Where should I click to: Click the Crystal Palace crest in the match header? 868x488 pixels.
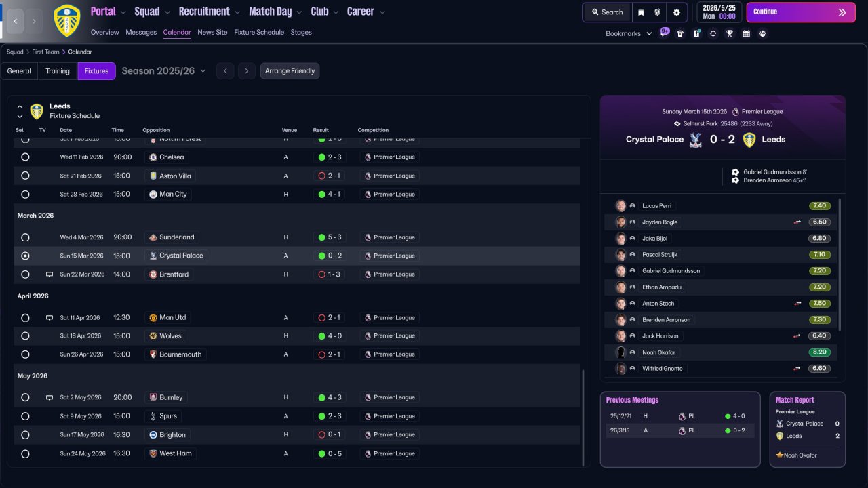(x=695, y=140)
